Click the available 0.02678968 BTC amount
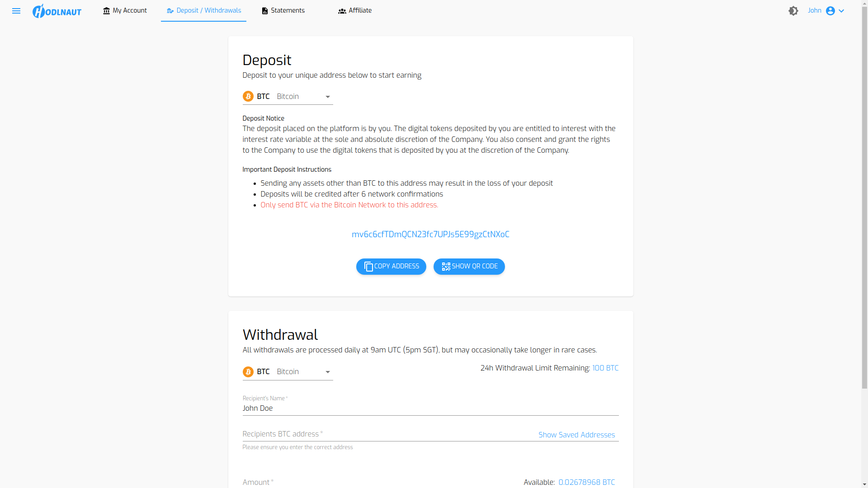This screenshot has width=868, height=488. pyautogui.click(x=587, y=483)
